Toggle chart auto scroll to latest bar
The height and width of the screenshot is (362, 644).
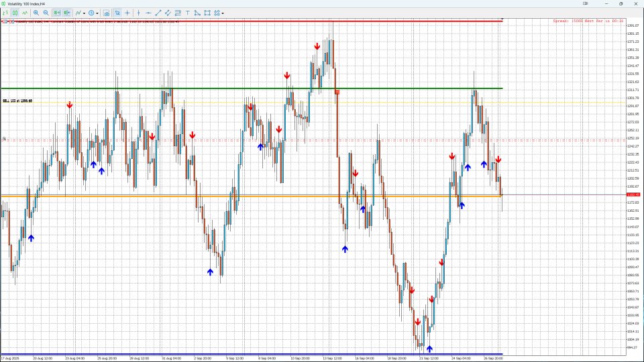coord(56,13)
